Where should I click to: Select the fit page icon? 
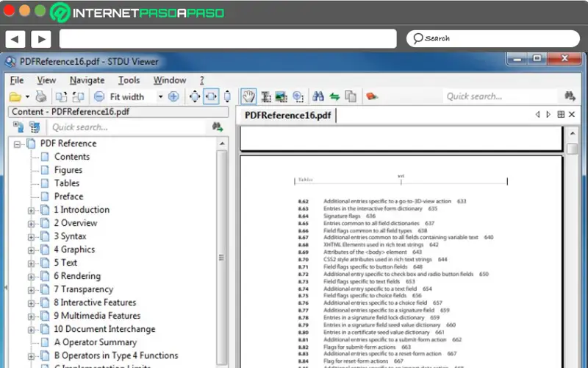[195, 96]
